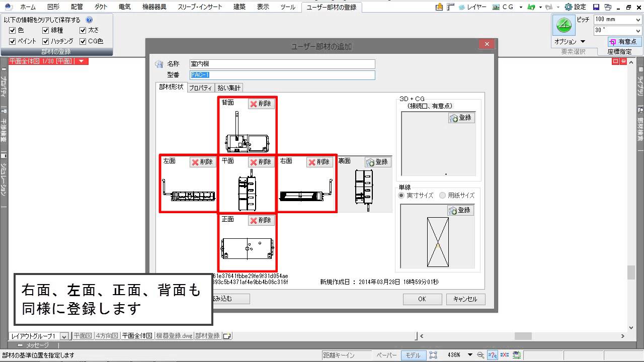The height and width of the screenshot is (362, 644).
Task: Click the gray redo arrow
Action: [548, 7]
